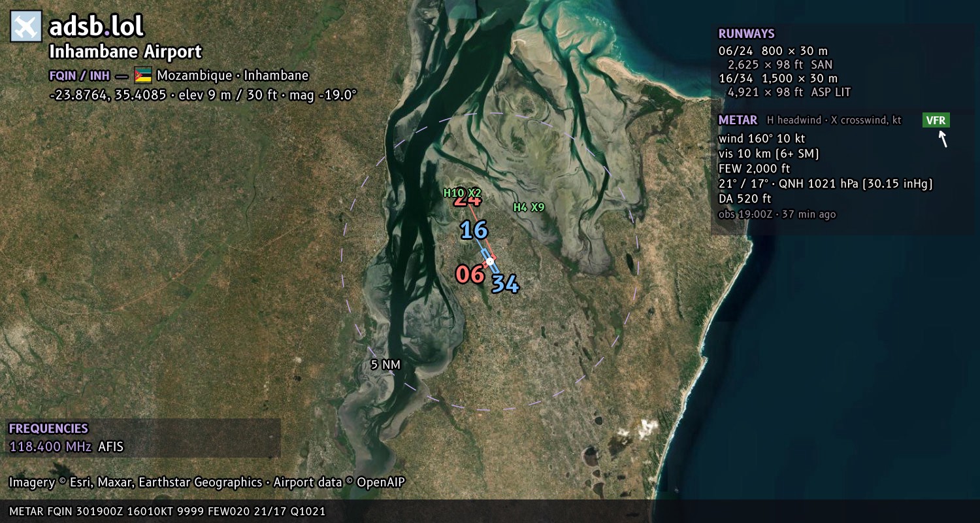
Task: Click the 118.400 MHz frequency value
Action: (x=50, y=447)
